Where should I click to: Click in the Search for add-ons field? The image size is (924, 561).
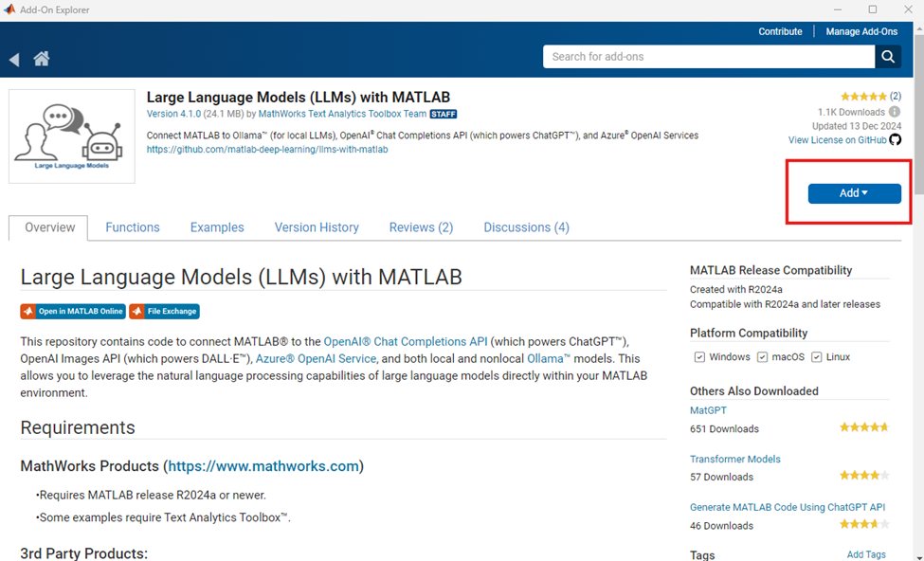click(709, 57)
